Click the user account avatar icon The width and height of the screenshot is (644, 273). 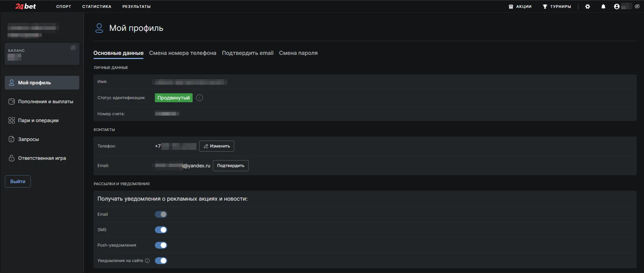click(617, 7)
